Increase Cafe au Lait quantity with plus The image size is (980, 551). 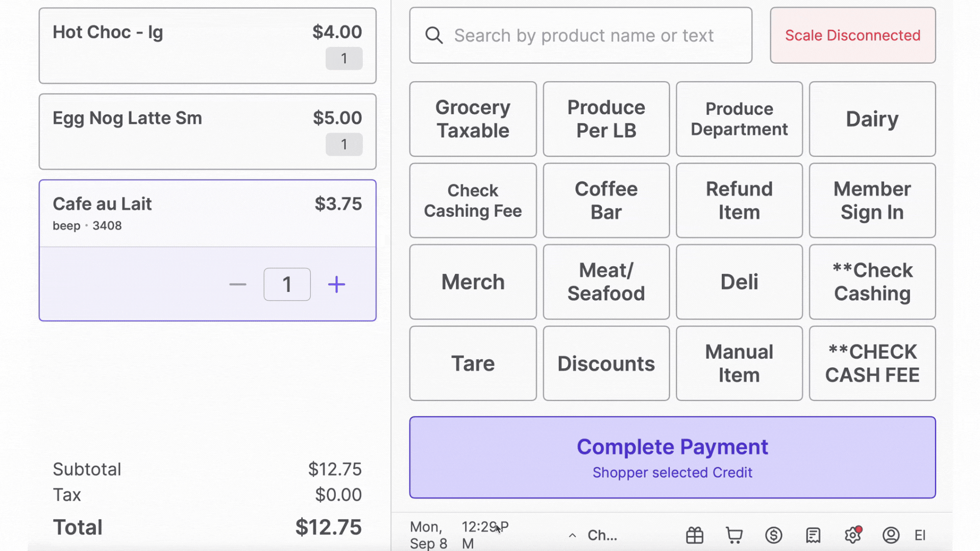tap(336, 284)
